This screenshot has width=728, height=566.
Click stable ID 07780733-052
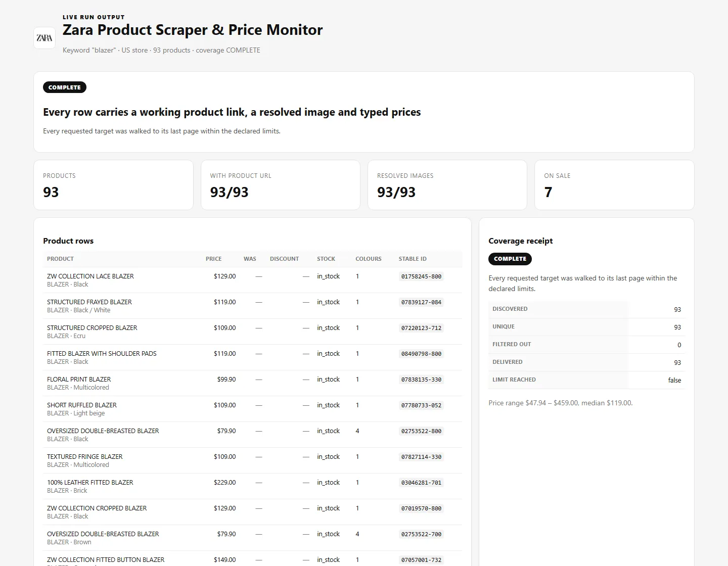pyautogui.click(x=421, y=405)
